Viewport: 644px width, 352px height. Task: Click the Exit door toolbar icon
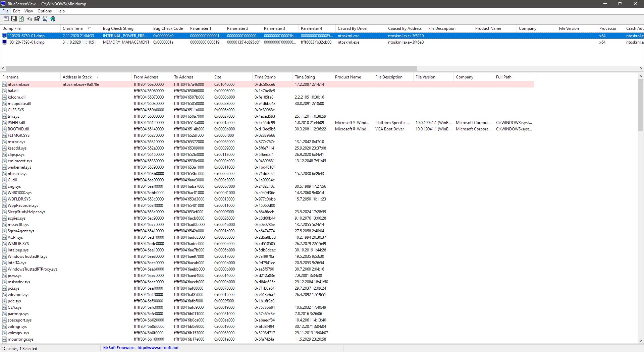coord(53,19)
